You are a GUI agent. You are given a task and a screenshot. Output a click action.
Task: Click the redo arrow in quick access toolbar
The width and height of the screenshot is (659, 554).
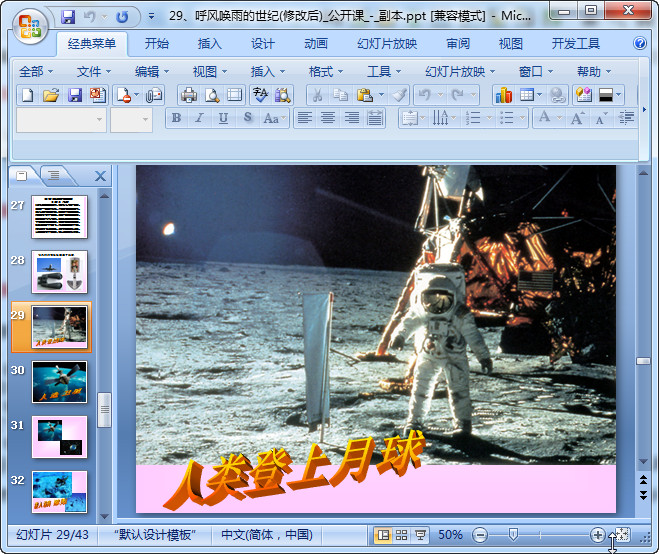pyautogui.click(x=122, y=17)
